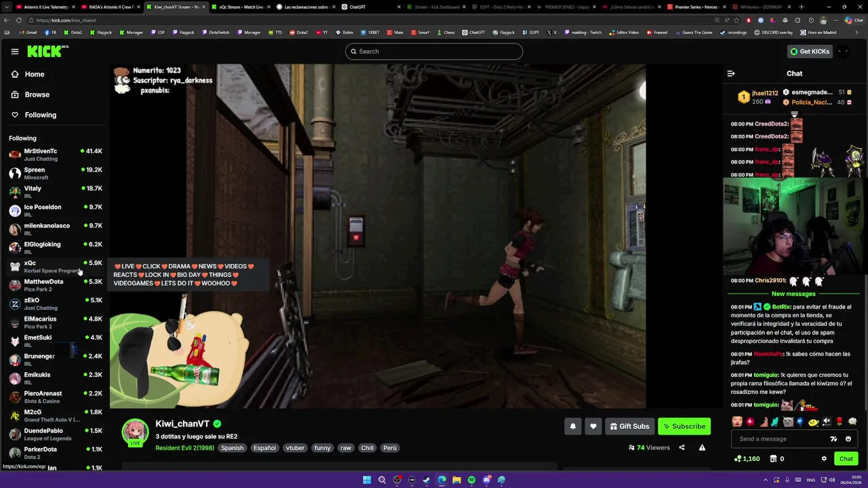Click the vtuber tag

pos(295,448)
